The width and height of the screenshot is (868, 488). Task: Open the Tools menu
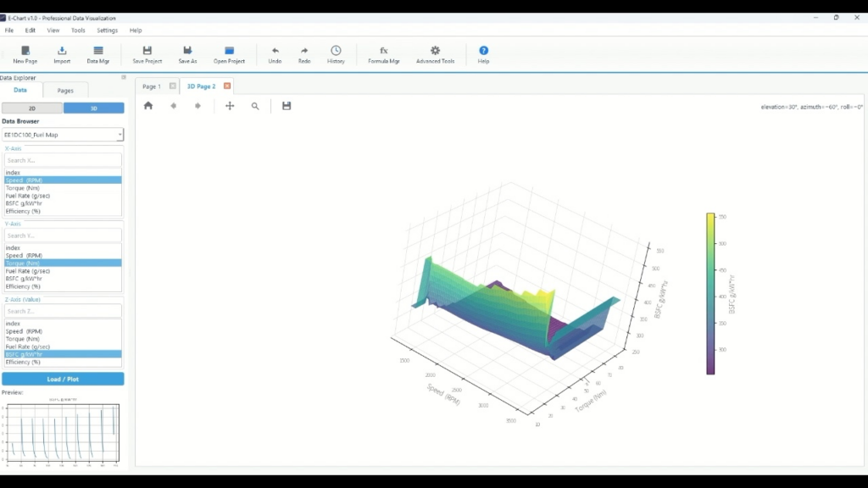pos(78,30)
